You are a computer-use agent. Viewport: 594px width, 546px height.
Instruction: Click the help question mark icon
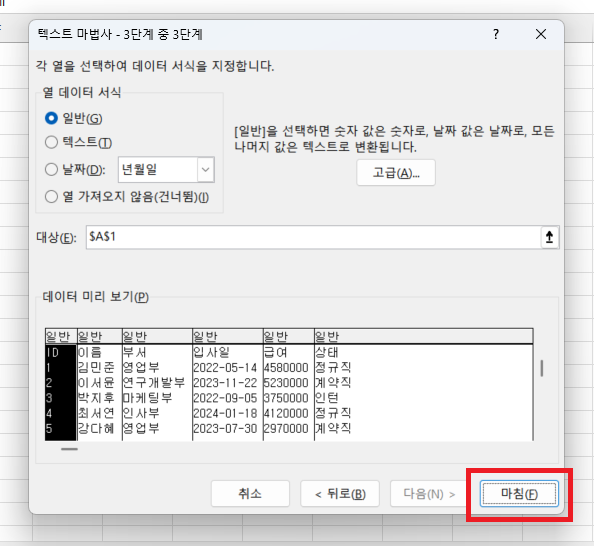[x=496, y=34]
